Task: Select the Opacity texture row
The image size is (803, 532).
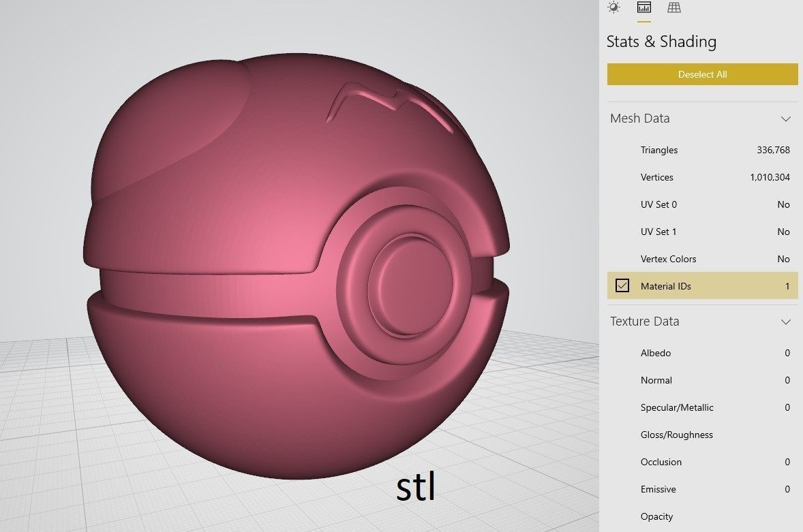Action: pyautogui.click(x=702, y=516)
